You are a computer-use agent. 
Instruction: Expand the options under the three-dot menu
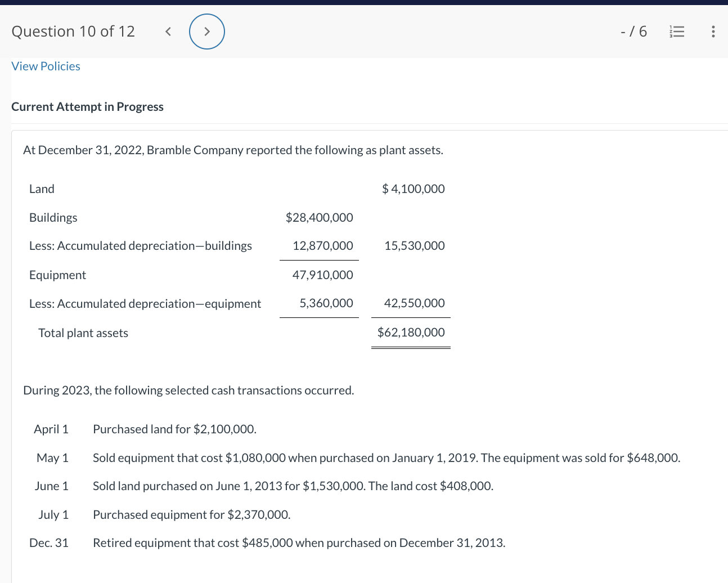(713, 32)
